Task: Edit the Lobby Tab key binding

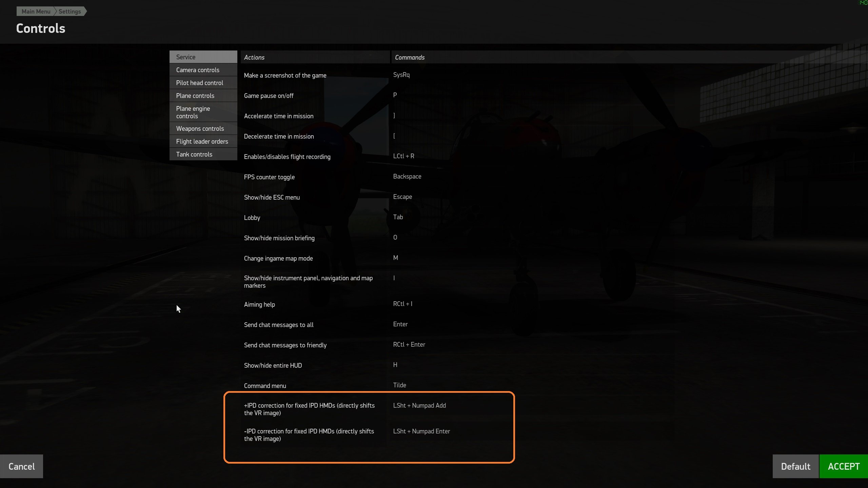Action: (x=398, y=217)
